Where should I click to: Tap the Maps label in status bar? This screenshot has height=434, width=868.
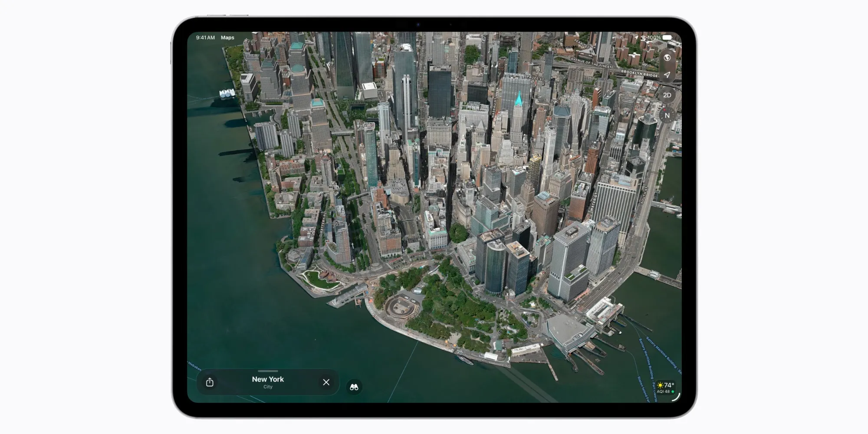tap(227, 38)
